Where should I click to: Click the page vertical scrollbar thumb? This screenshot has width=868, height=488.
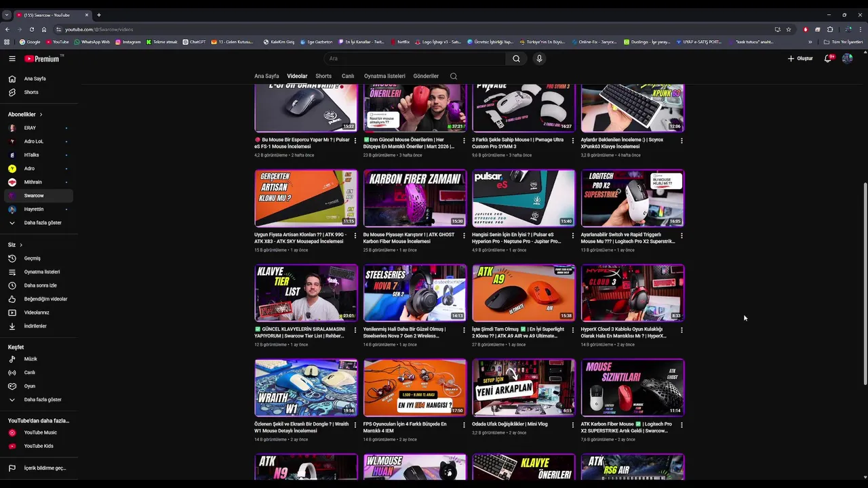(x=864, y=285)
